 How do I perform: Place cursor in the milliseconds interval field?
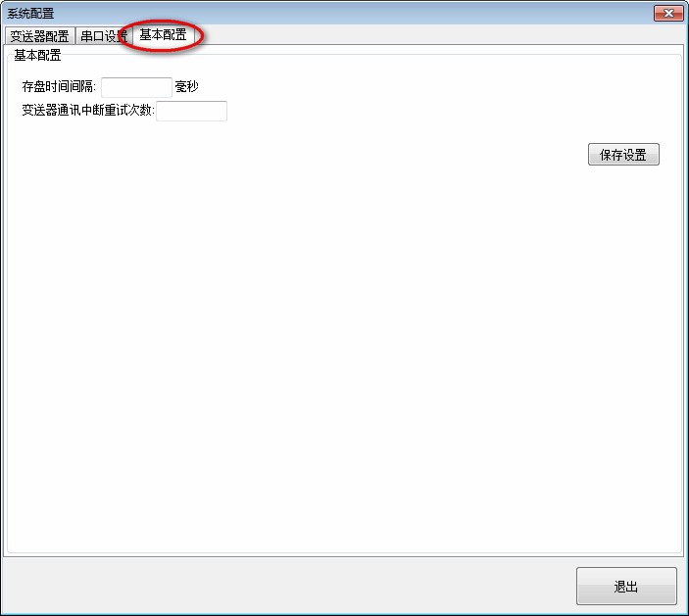(136, 87)
